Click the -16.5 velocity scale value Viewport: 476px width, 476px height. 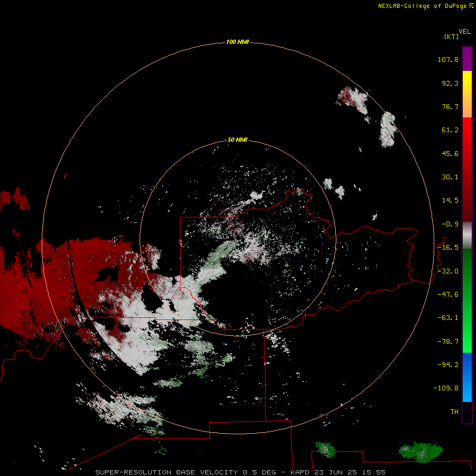point(448,248)
